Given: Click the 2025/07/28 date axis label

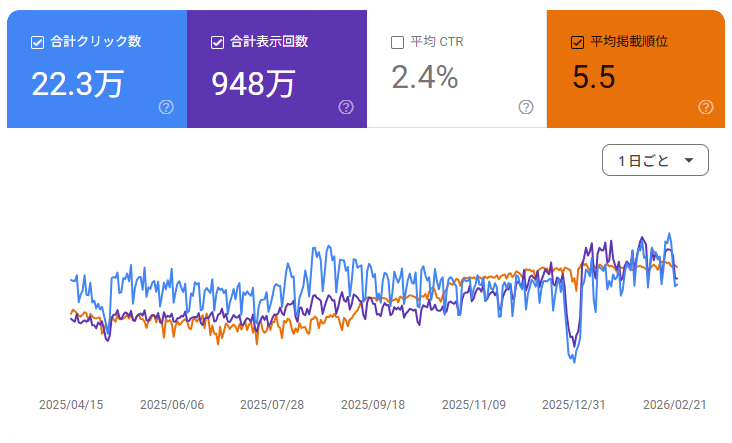Looking at the screenshot, I should (x=272, y=405).
